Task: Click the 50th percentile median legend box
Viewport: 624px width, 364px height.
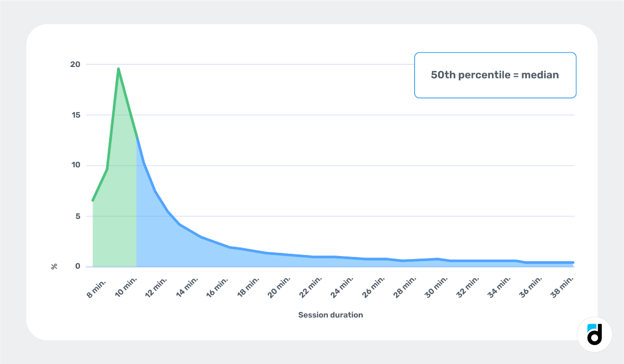Action: point(495,75)
